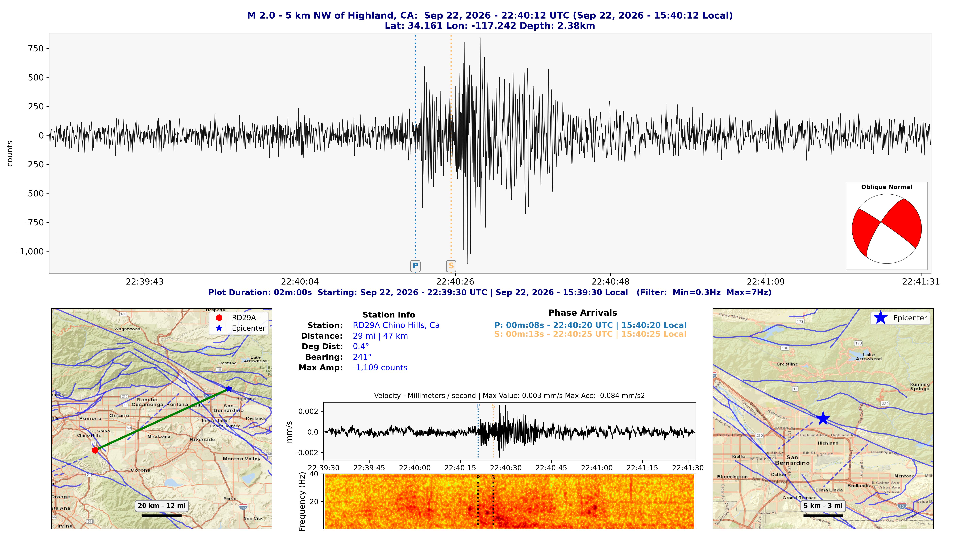Click the blue star in right map legend
This screenshot has width=980, height=551.
(x=880, y=318)
